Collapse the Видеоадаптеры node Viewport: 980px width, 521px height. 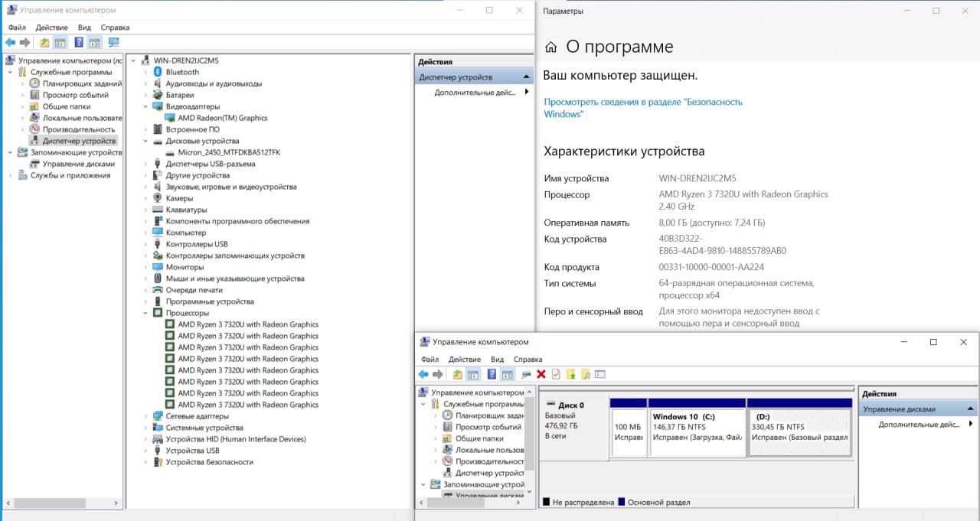pyautogui.click(x=145, y=106)
